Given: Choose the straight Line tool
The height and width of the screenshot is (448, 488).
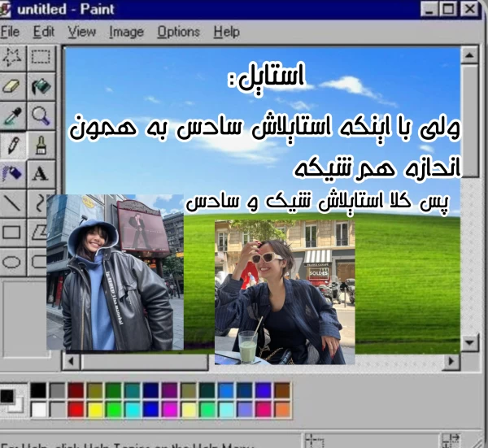Looking at the screenshot, I should coord(12,202).
